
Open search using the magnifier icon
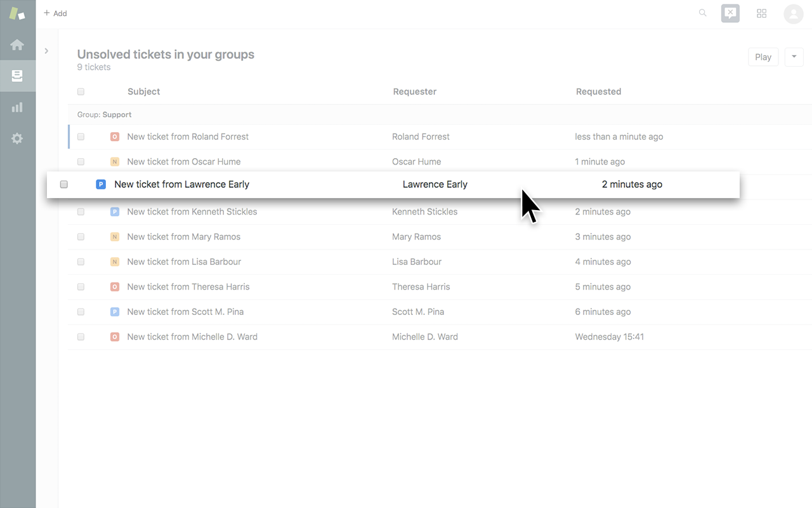[x=702, y=13]
